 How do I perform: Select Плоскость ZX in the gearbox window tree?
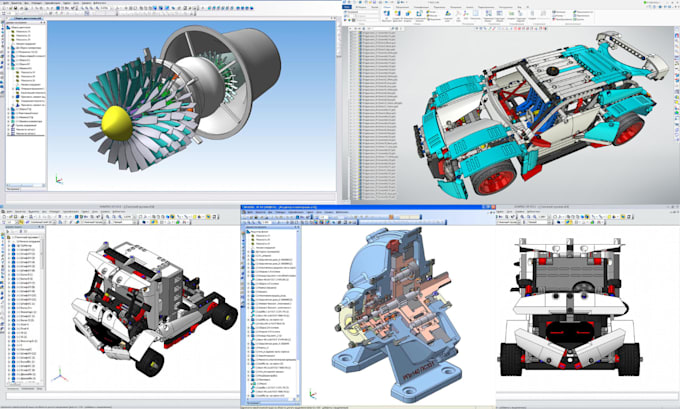pos(262,239)
